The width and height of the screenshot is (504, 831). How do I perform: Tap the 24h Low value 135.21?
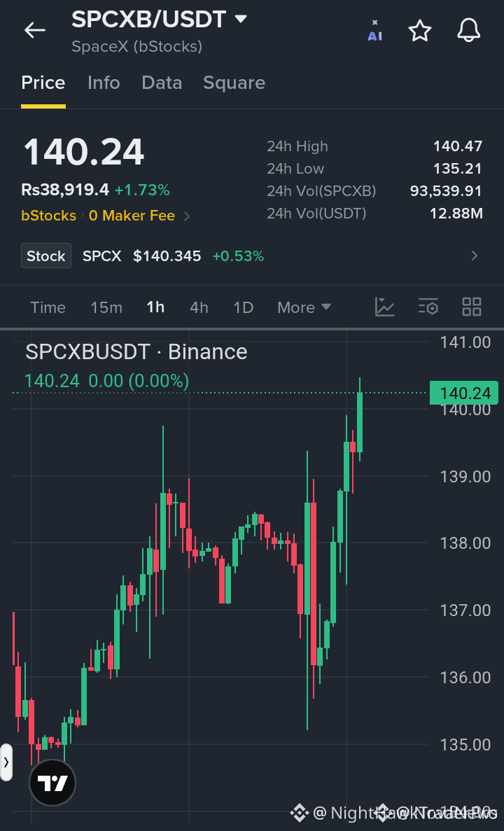(458, 169)
